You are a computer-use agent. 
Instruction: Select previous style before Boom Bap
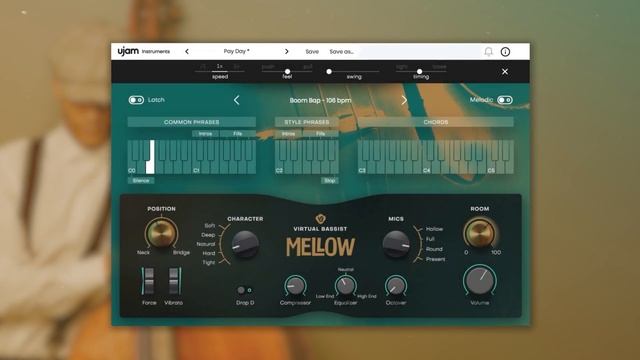(236, 100)
